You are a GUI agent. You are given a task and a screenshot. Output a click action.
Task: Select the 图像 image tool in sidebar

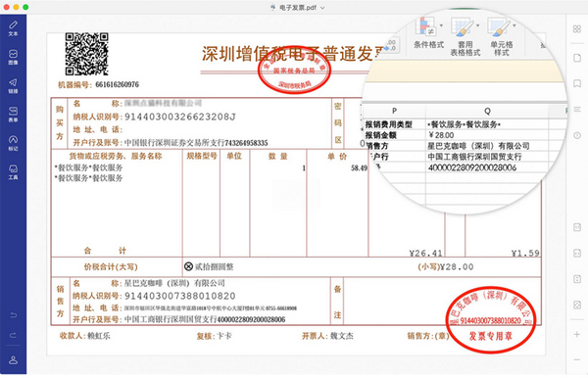coord(13,58)
